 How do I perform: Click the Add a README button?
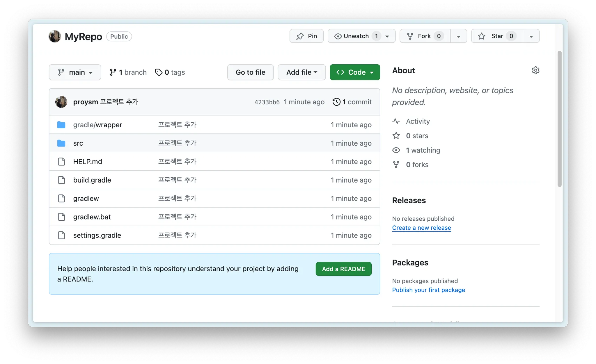click(343, 269)
